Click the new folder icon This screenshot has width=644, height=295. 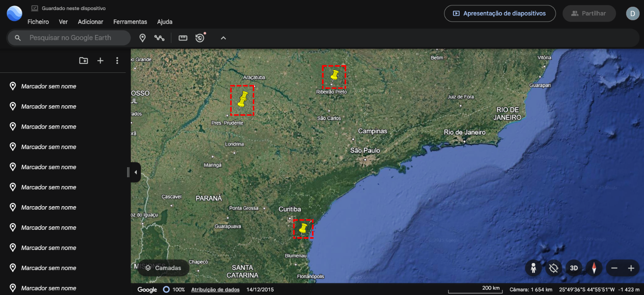coord(84,60)
